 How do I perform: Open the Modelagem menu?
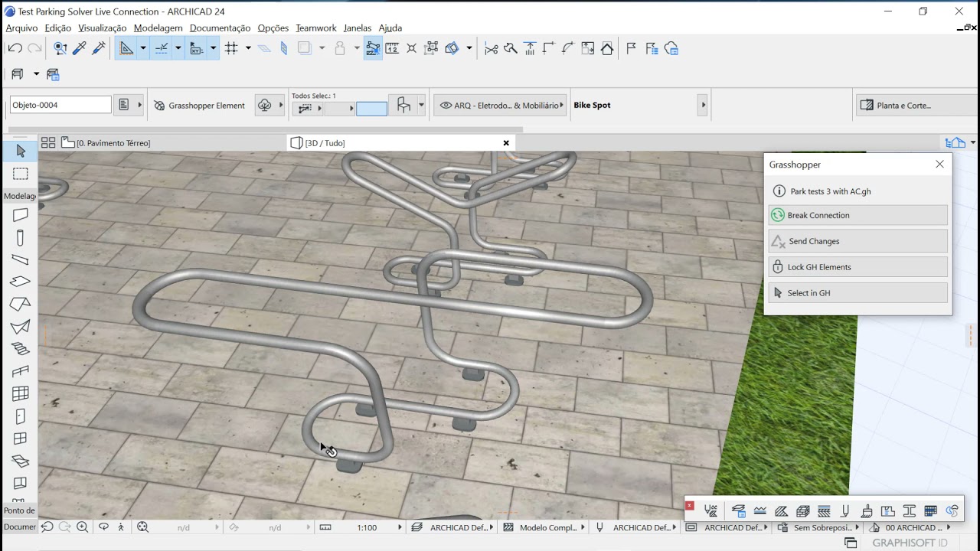[158, 28]
